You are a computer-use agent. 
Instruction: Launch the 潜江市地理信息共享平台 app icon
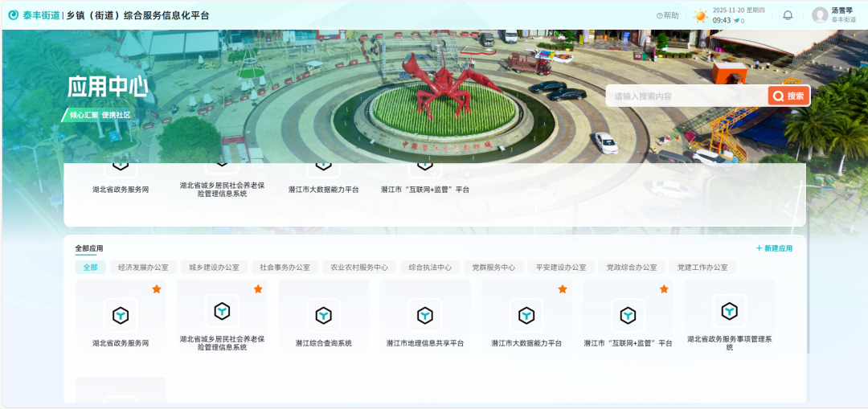point(424,315)
